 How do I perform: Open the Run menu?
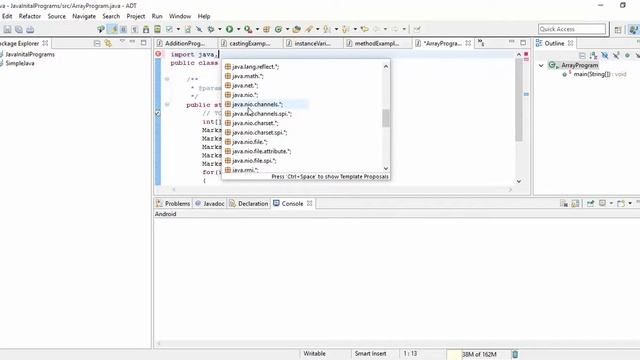[x=157, y=16]
